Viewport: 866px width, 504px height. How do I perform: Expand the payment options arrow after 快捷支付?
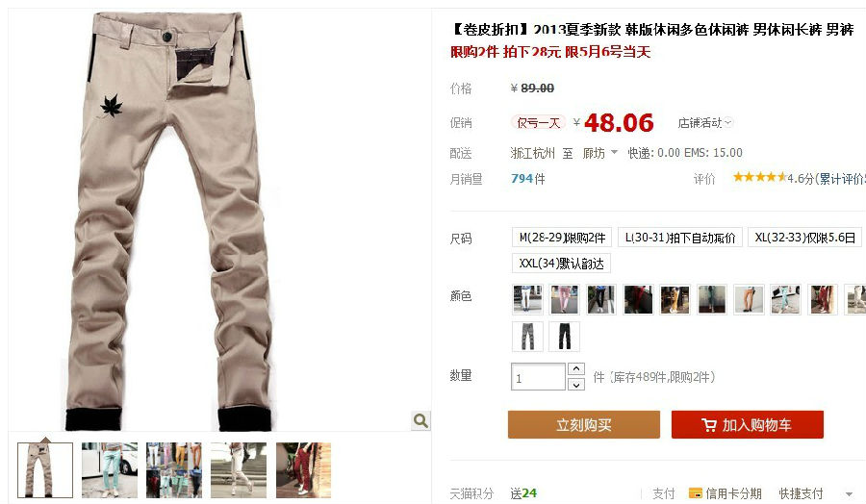(x=849, y=494)
